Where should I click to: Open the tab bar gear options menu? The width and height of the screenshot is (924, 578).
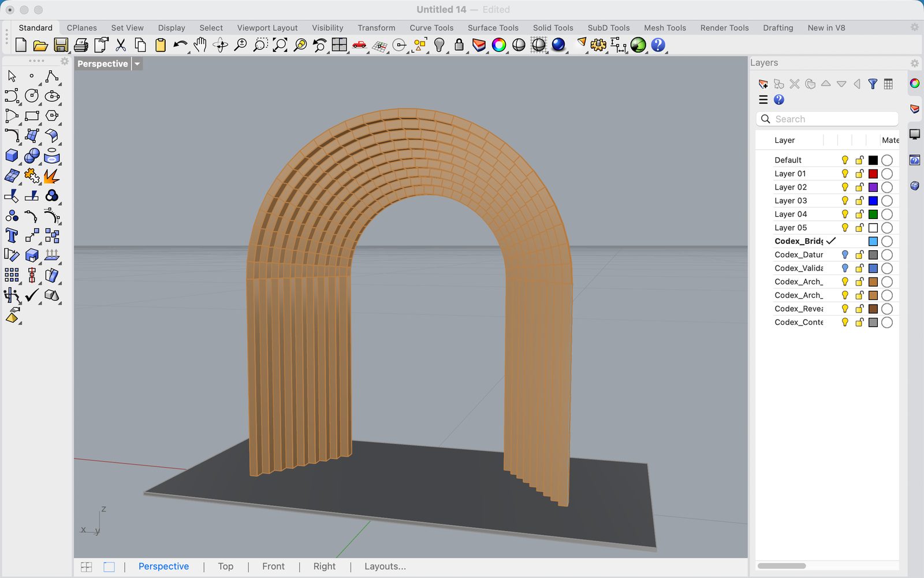coord(914,27)
